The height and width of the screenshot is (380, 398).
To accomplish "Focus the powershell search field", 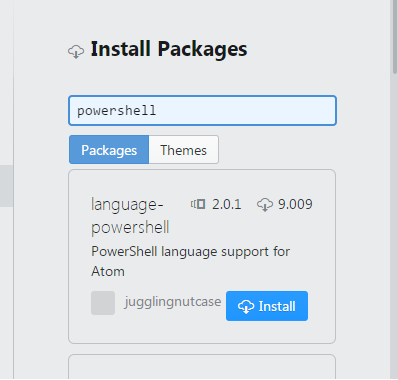I will 202,111.
